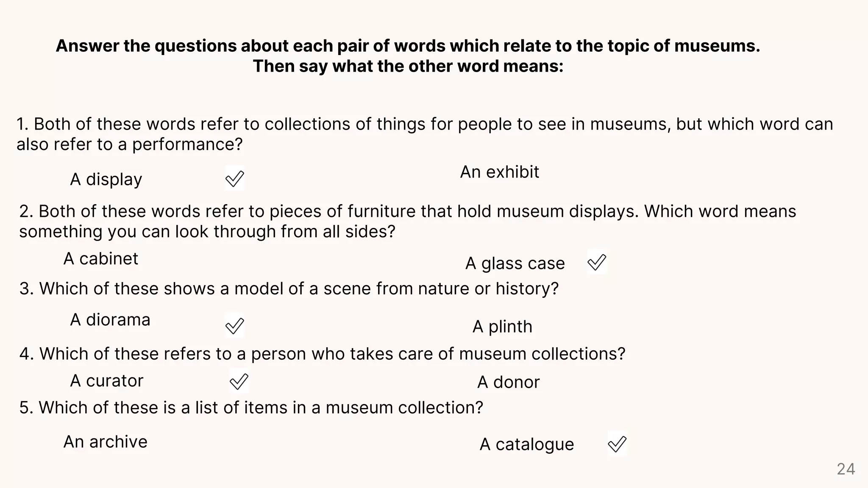
Task: Click the checkmark next to "A display"
Action: click(x=234, y=178)
